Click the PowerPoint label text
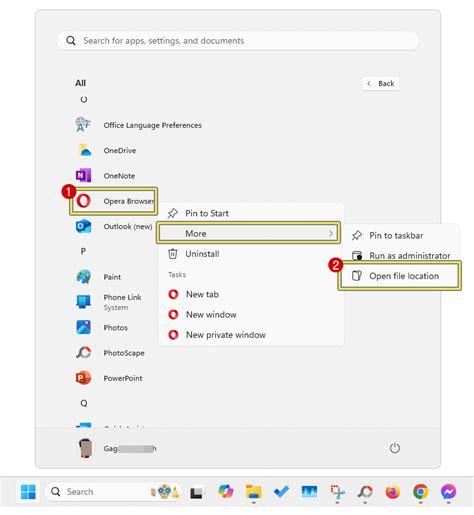 [x=123, y=378]
